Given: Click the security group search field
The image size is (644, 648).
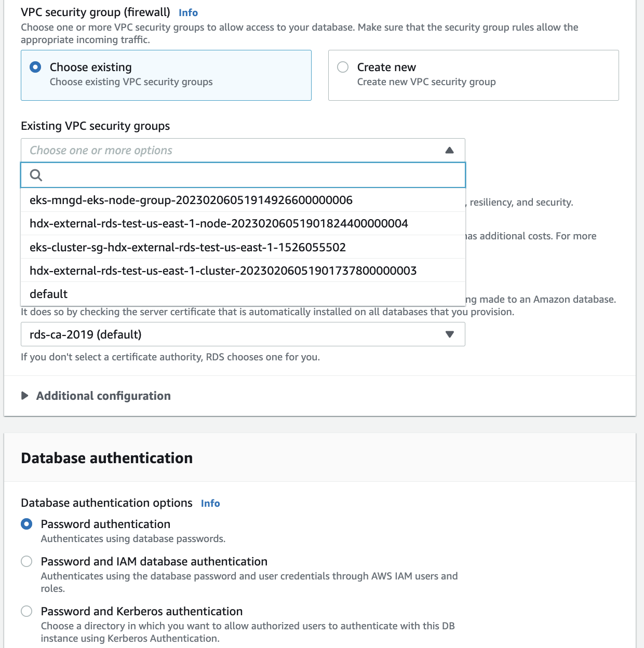Looking at the screenshot, I should pos(249,176).
